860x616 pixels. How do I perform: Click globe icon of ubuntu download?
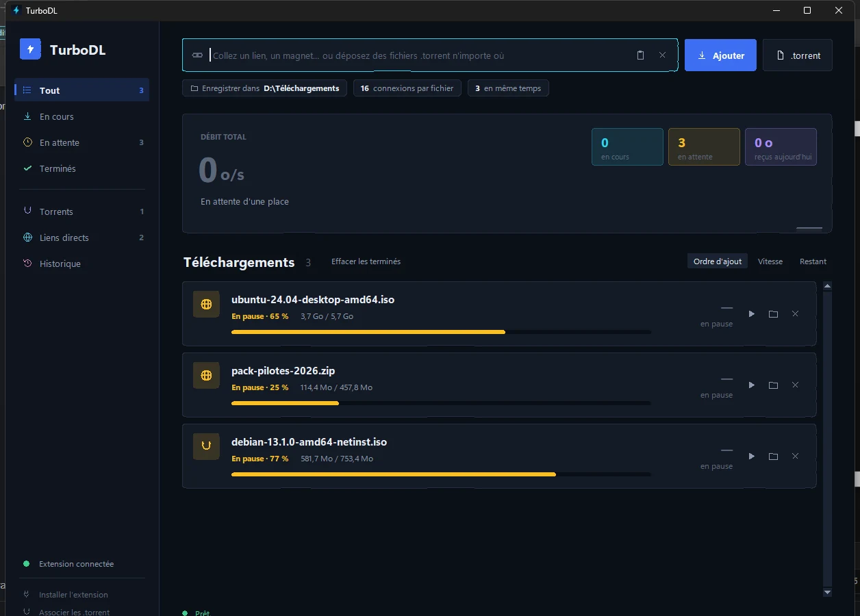coord(206,304)
